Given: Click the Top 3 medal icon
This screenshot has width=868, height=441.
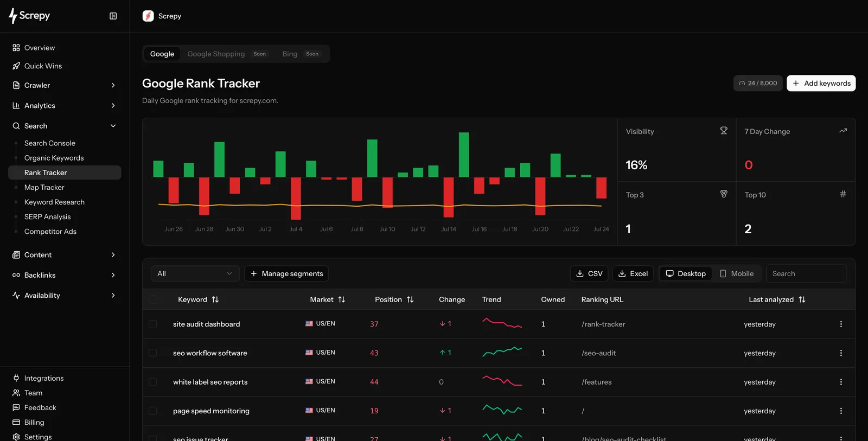Looking at the screenshot, I should 724,194.
